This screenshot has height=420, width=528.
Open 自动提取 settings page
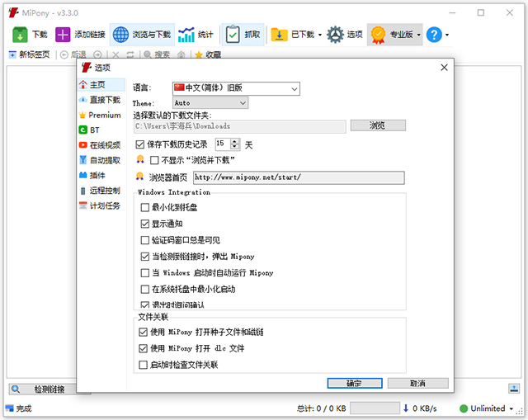click(x=101, y=160)
